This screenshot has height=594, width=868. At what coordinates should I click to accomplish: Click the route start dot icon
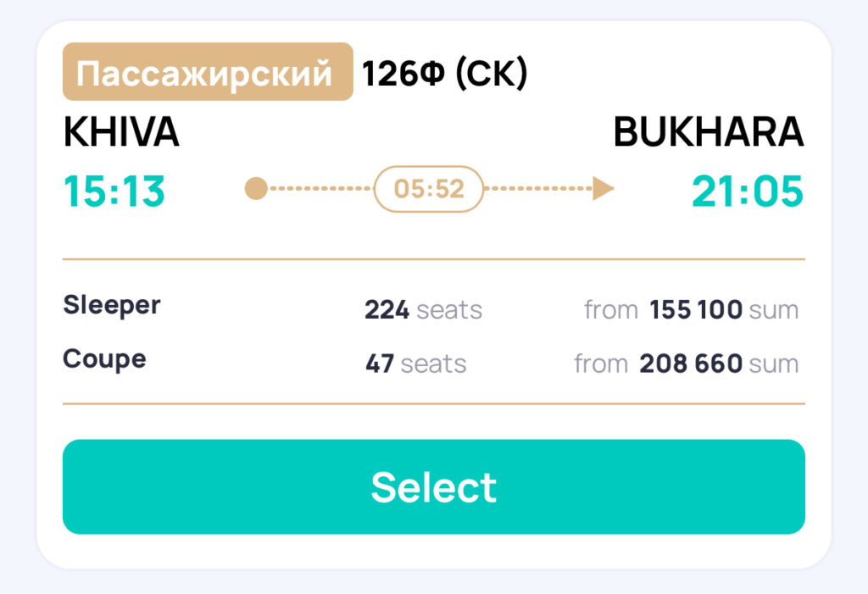(256, 189)
